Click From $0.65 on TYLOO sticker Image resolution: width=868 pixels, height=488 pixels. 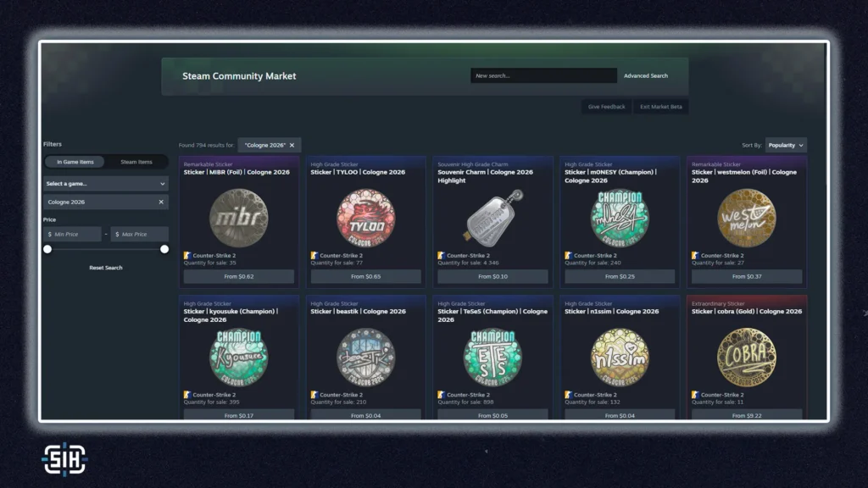coord(365,276)
